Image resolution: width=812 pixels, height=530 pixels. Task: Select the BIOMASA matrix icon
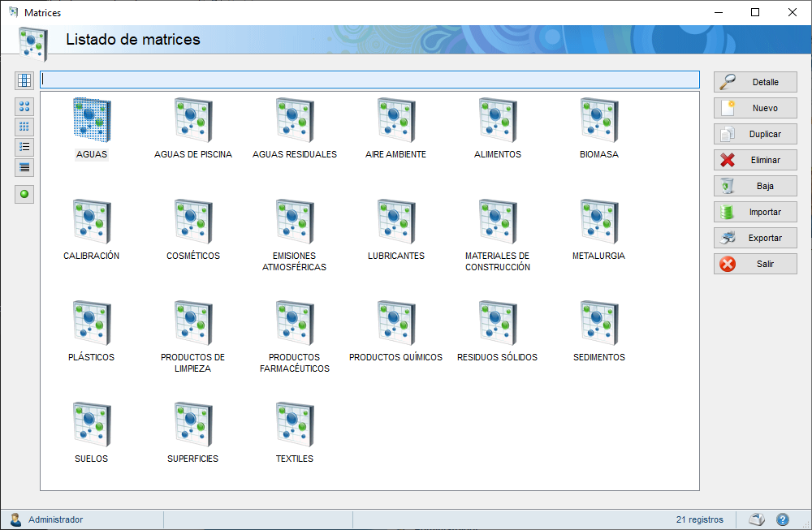coord(599,120)
